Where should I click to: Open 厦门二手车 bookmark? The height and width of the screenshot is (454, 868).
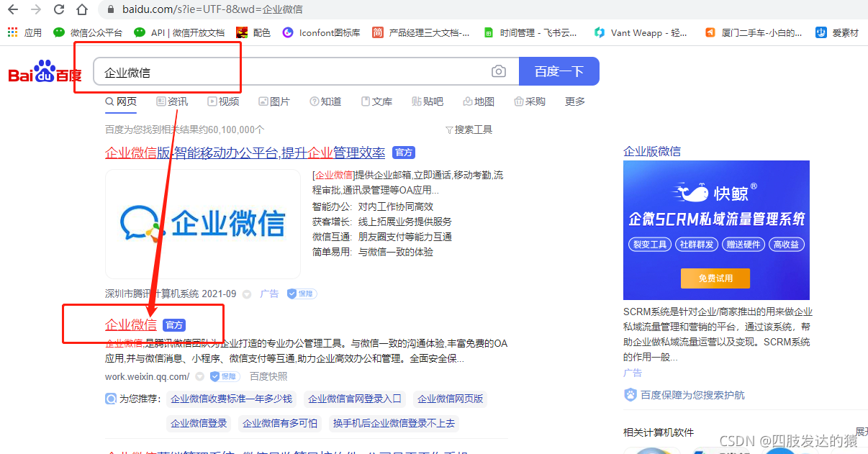pos(753,32)
